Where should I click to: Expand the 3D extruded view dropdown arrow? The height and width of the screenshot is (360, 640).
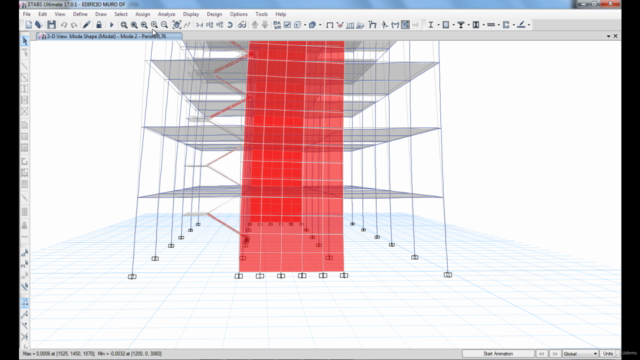320,25
